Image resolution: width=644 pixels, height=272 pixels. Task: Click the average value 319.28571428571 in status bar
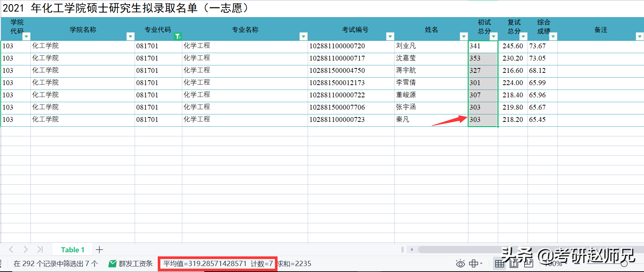[205, 264]
